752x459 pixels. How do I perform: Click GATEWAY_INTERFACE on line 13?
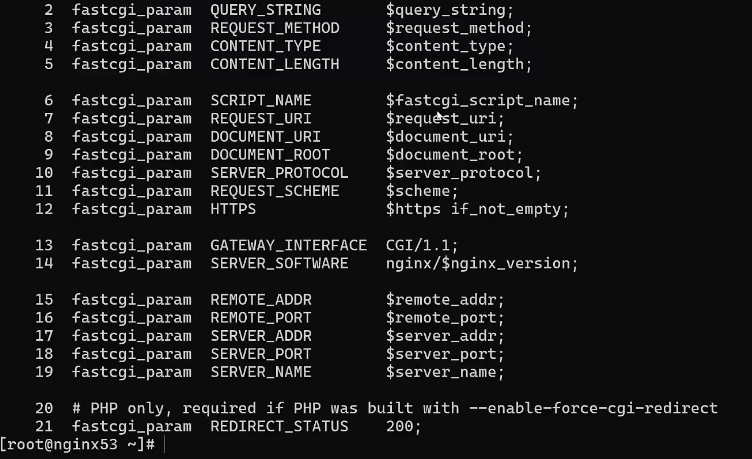click(x=288, y=245)
